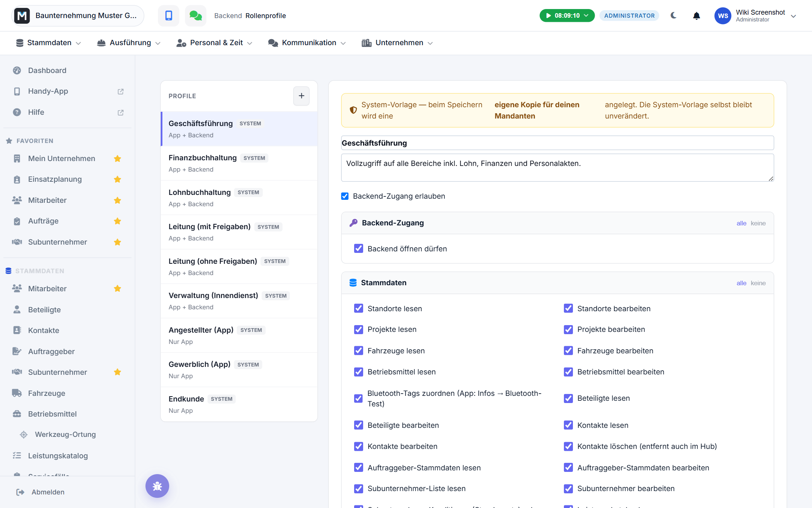The width and height of the screenshot is (812, 508).
Task: Expand the Ausführung menu dropdown
Action: tap(129, 43)
